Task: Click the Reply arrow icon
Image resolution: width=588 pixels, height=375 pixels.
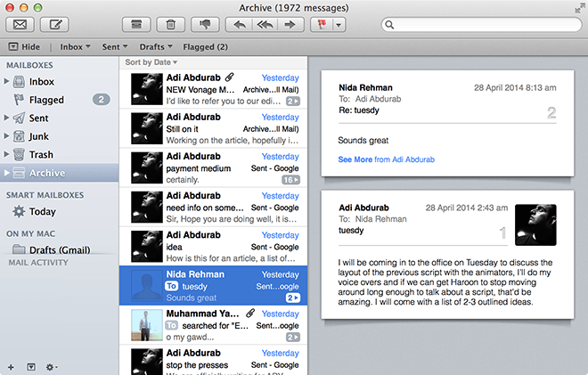Action: tap(241, 24)
